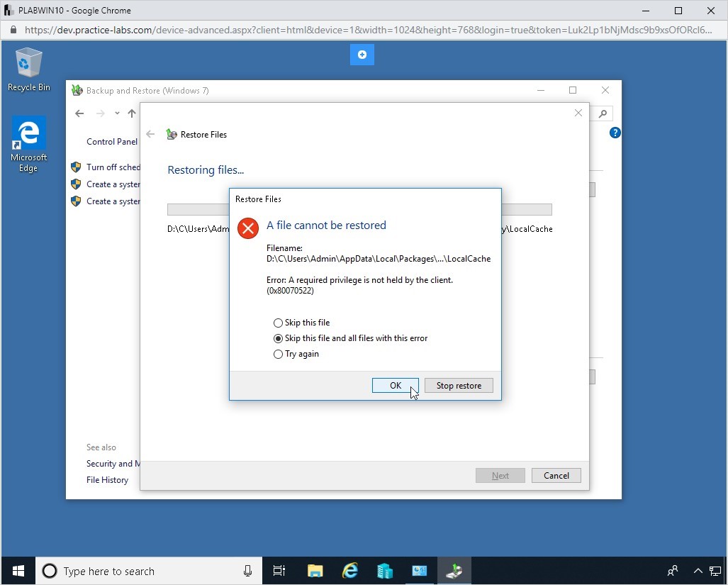
Task: Open Security and Maintenance link
Action: click(113, 463)
